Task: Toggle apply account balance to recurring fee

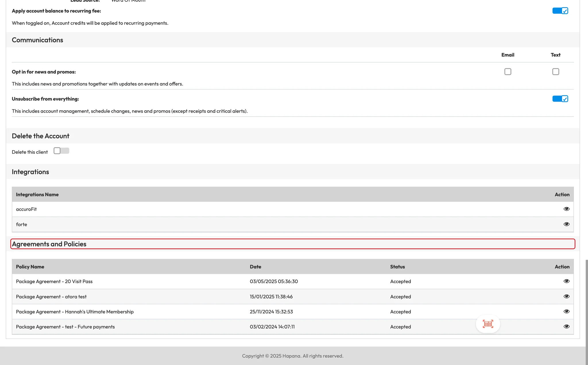Action: point(560,11)
